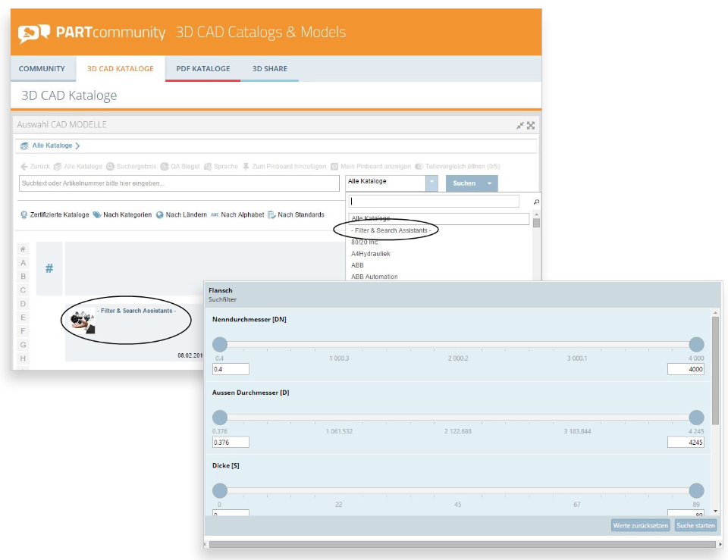Click Dicke slider left handle
728x560 pixels.
coord(220,490)
